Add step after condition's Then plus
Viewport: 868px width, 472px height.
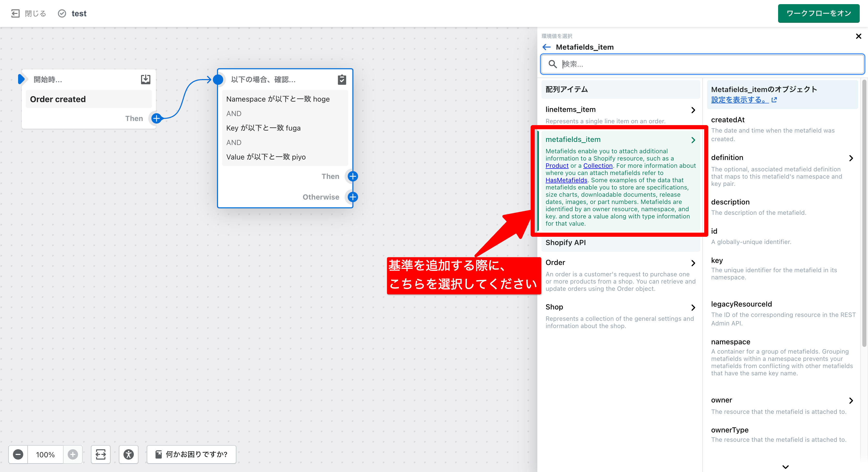pos(352,176)
